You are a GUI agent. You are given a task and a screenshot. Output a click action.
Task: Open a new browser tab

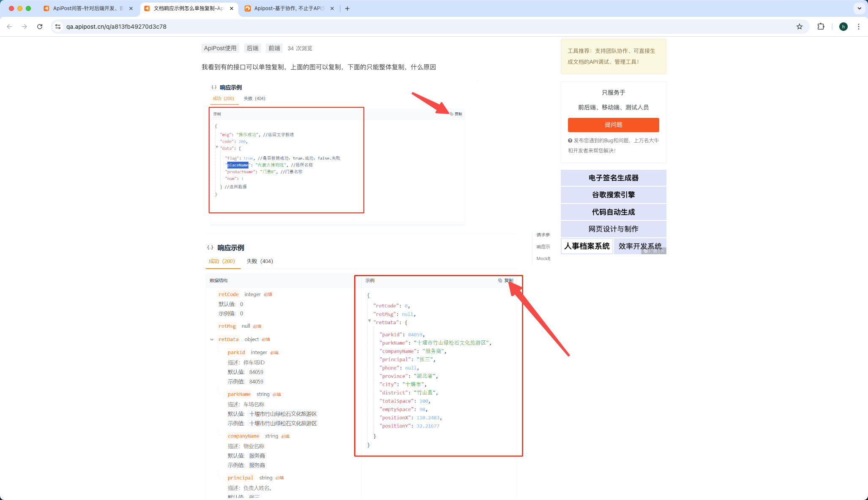click(347, 8)
